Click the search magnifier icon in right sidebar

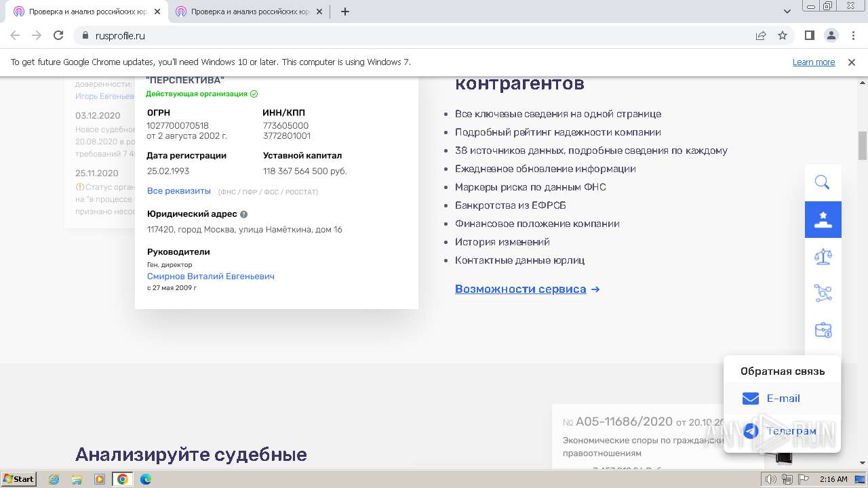pos(823,182)
